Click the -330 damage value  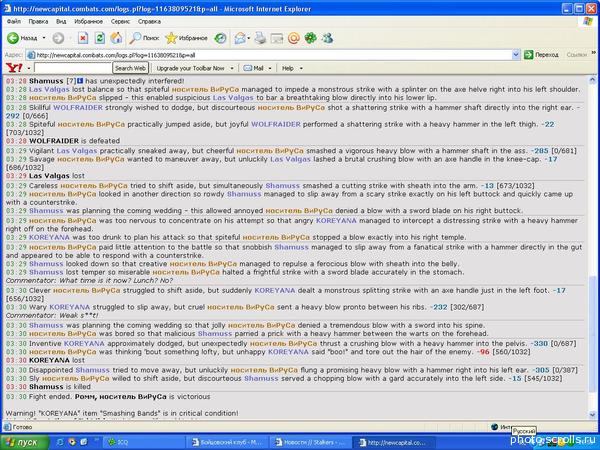tap(538, 344)
